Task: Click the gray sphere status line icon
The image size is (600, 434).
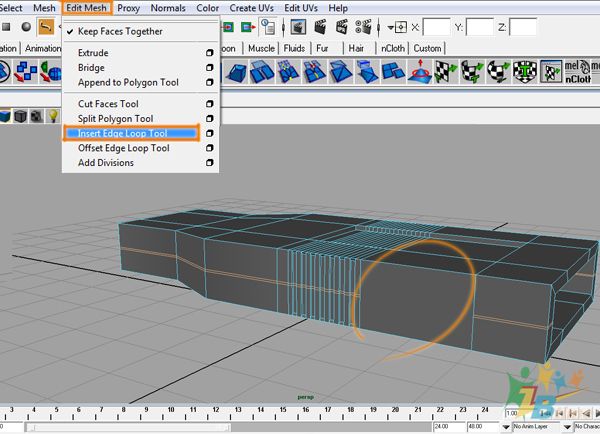Action: [x=26, y=27]
